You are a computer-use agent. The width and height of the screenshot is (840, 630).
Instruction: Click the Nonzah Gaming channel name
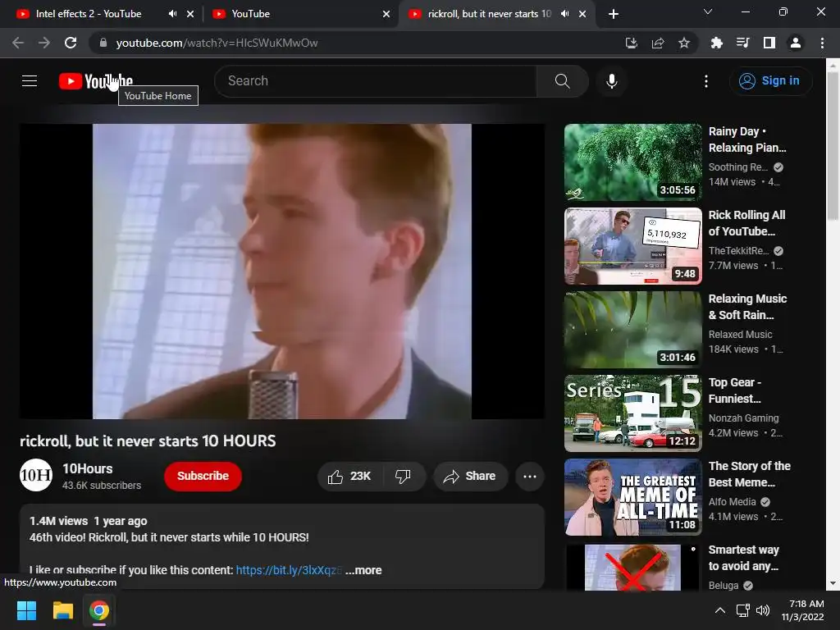(x=743, y=418)
